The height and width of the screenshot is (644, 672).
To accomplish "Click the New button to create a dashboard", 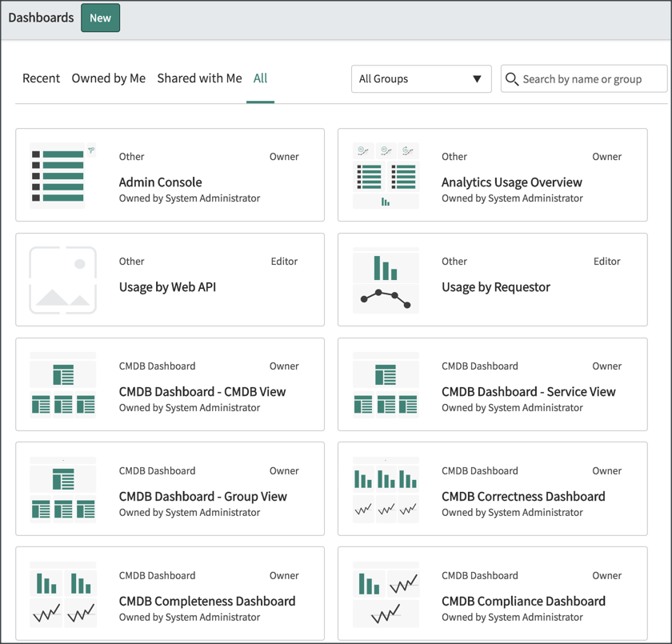I will click(x=100, y=17).
